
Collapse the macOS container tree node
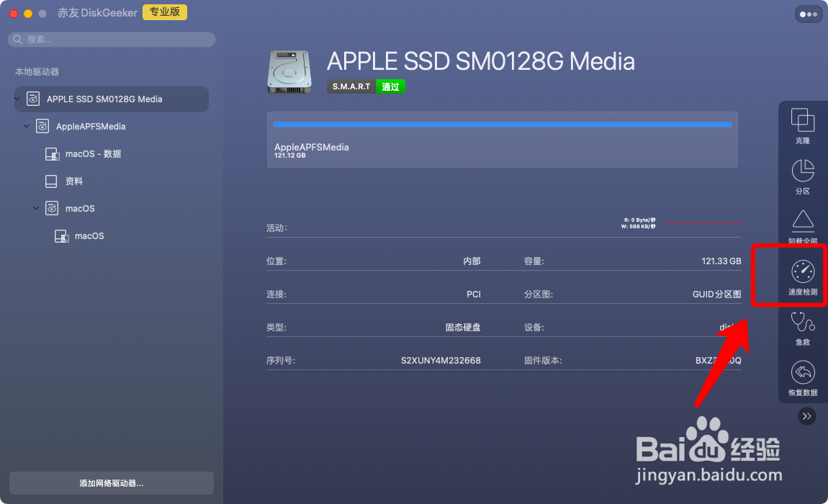click(x=36, y=208)
